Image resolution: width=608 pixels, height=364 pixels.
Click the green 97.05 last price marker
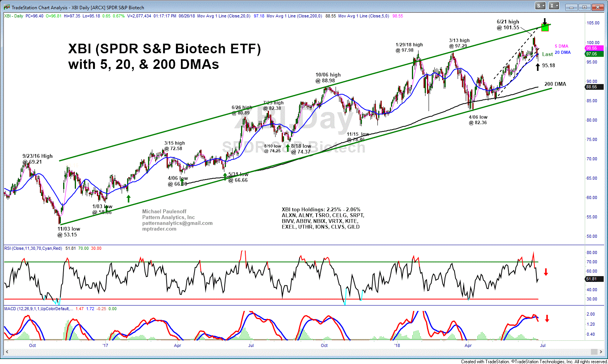tap(594, 54)
